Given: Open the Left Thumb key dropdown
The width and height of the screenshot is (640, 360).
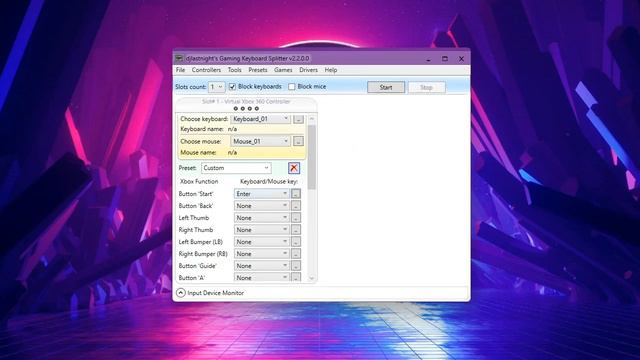Looking at the screenshot, I should [x=262, y=218].
